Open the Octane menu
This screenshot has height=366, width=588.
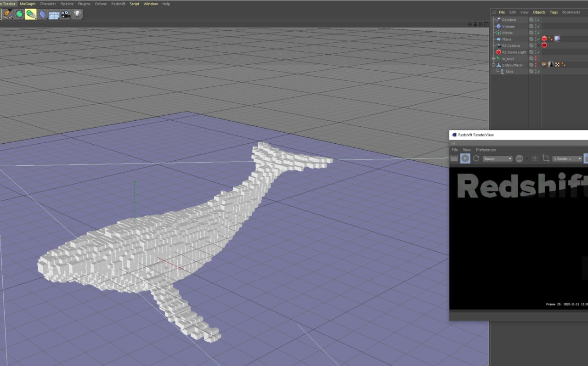101,4
